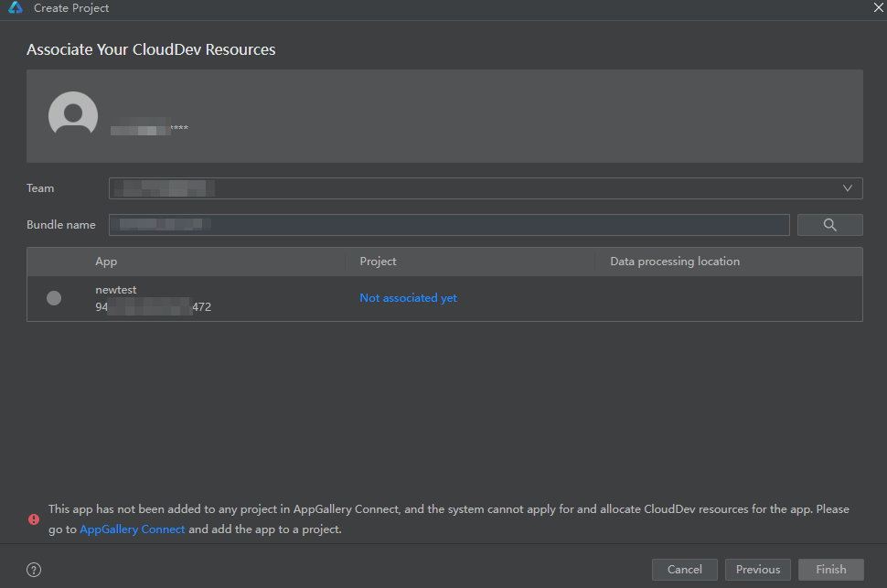Select the newtest app radio button

click(x=54, y=298)
